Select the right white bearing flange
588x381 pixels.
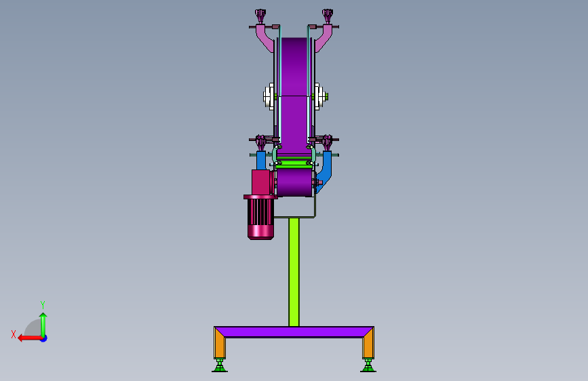click(319, 97)
